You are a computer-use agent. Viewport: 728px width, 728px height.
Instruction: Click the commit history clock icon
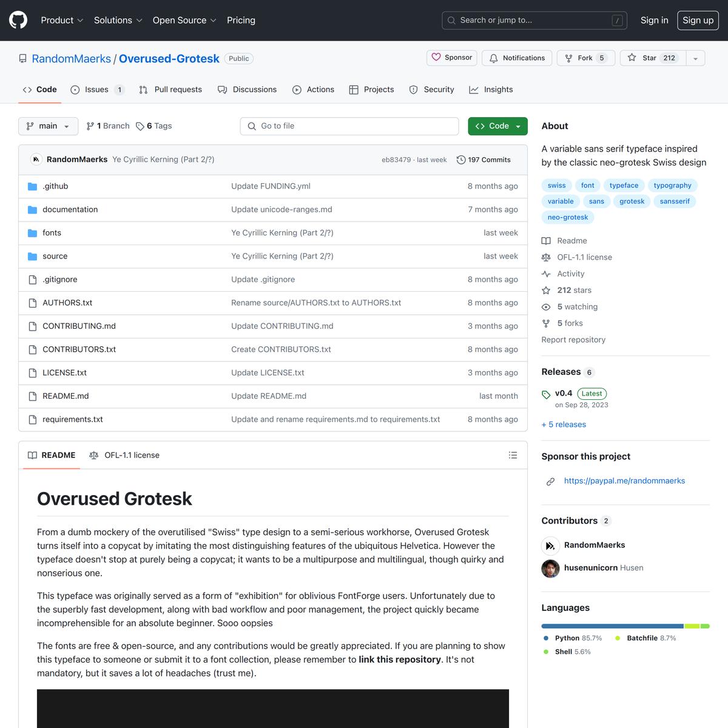point(461,160)
